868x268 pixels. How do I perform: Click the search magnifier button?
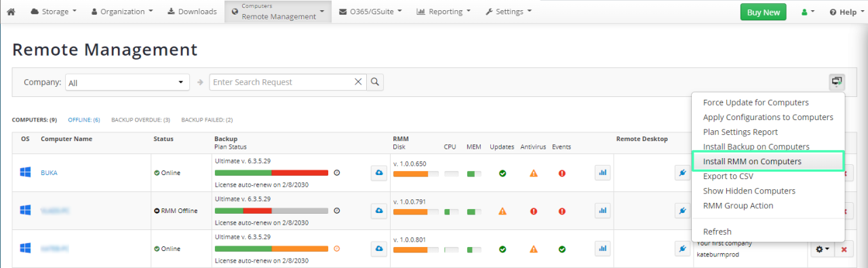[375, 82]
